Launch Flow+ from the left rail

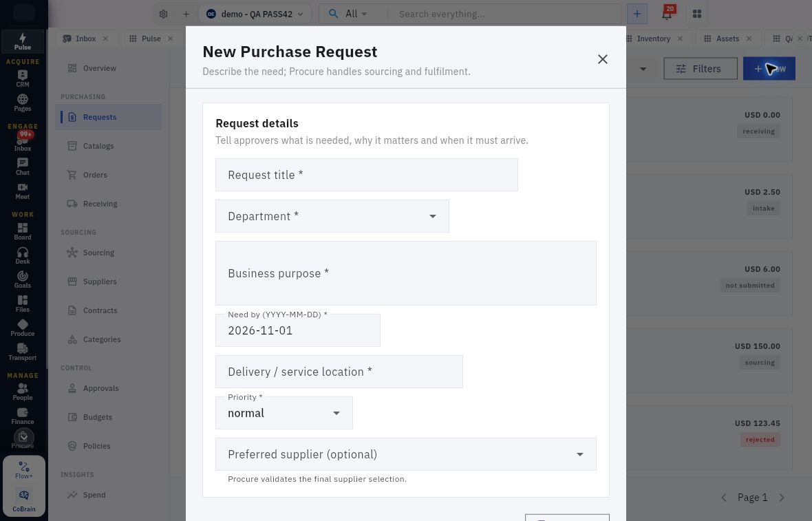(24, 470)
